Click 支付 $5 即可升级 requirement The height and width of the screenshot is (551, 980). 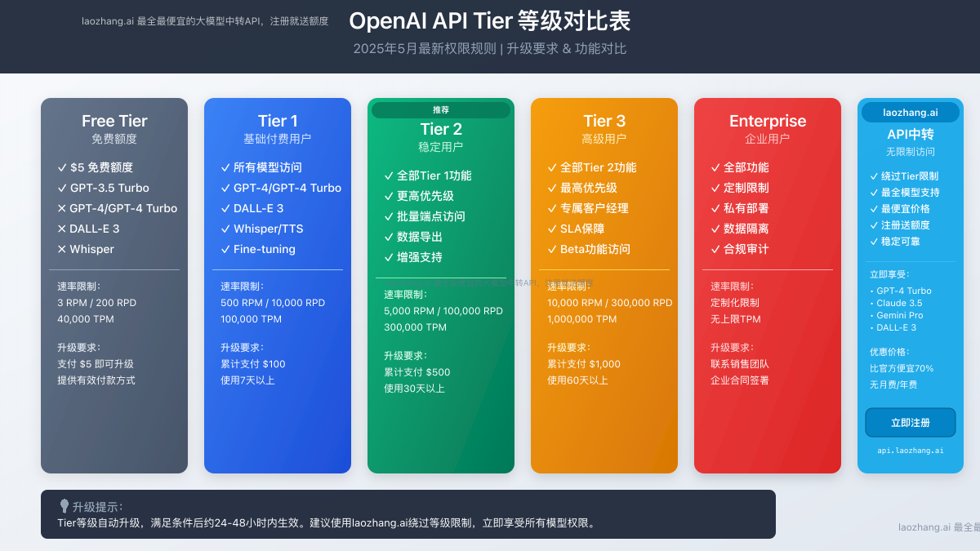point(96,364)
